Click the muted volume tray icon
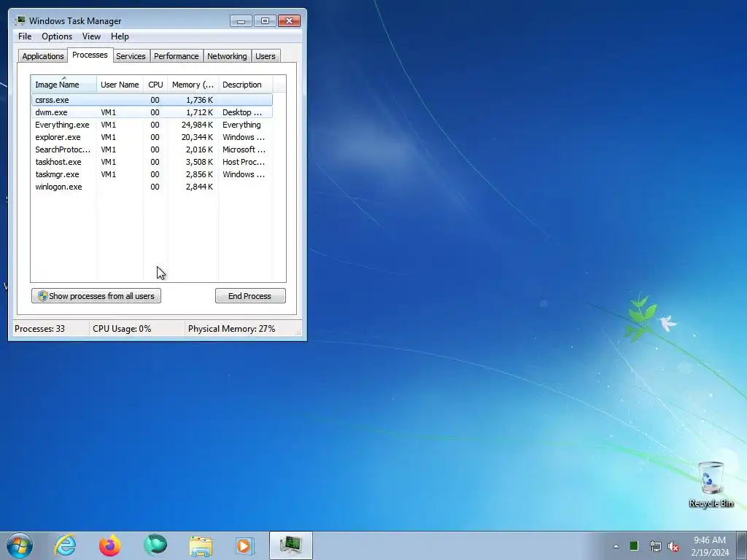Screen dimensions: 747x560 point(673,546)
